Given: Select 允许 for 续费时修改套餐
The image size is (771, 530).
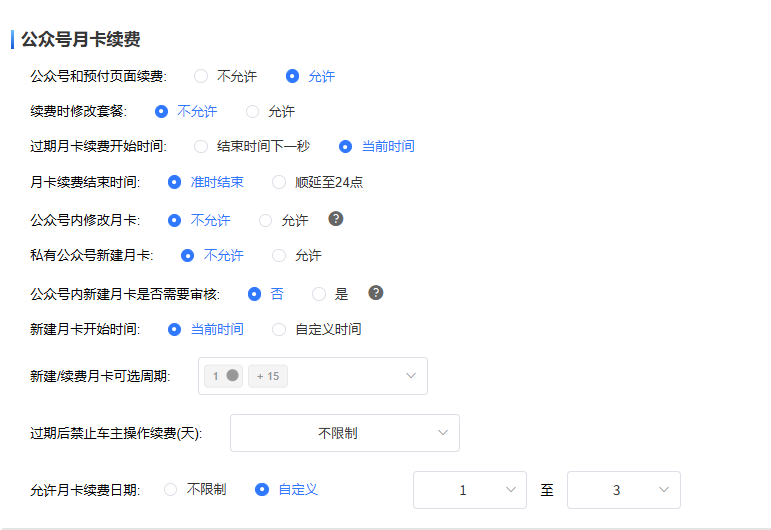Looking at the screenshot, I should coord(252,112).
